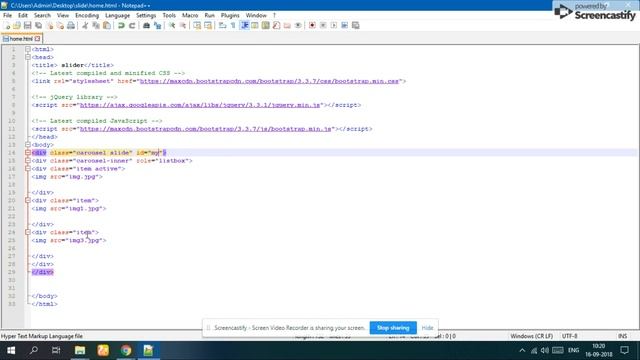This screenshot has height=360, width=640.
Task: Redo edit with toolbar arrow
Action: [x=132, y=25]
